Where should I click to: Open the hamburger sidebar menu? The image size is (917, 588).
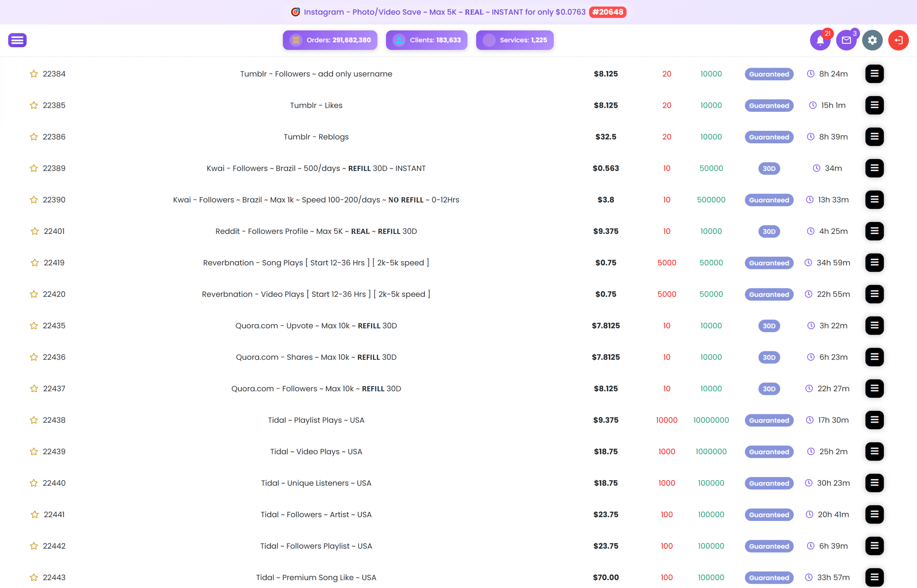(17, 40)
